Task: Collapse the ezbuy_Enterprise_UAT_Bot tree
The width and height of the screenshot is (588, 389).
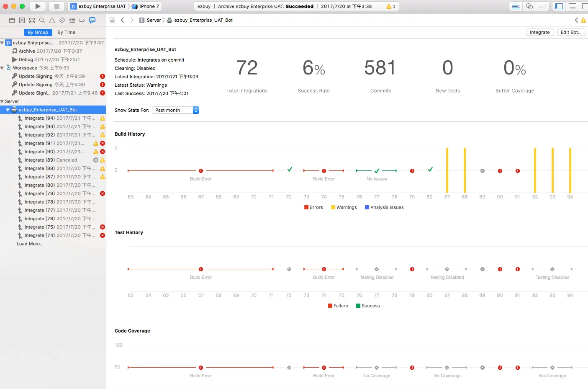Action: [8, 110]
